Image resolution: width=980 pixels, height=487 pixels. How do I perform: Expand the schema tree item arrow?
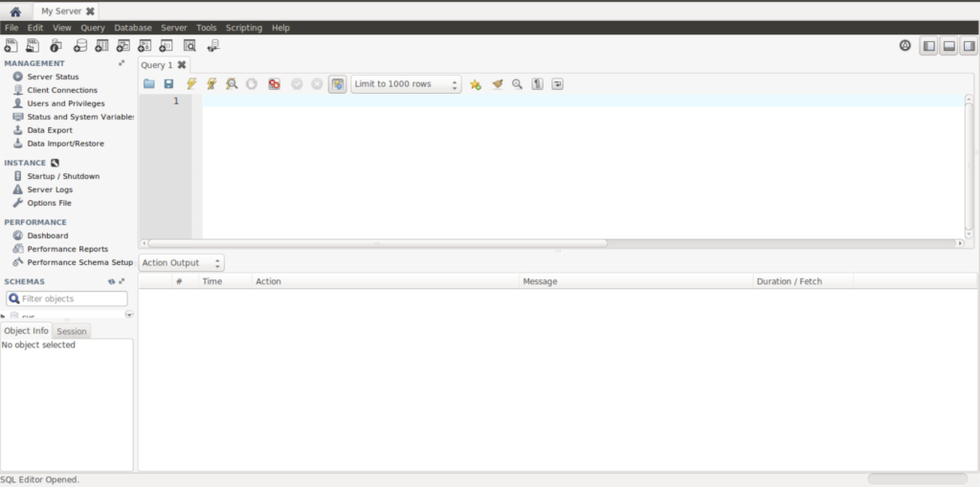[4, 316]
